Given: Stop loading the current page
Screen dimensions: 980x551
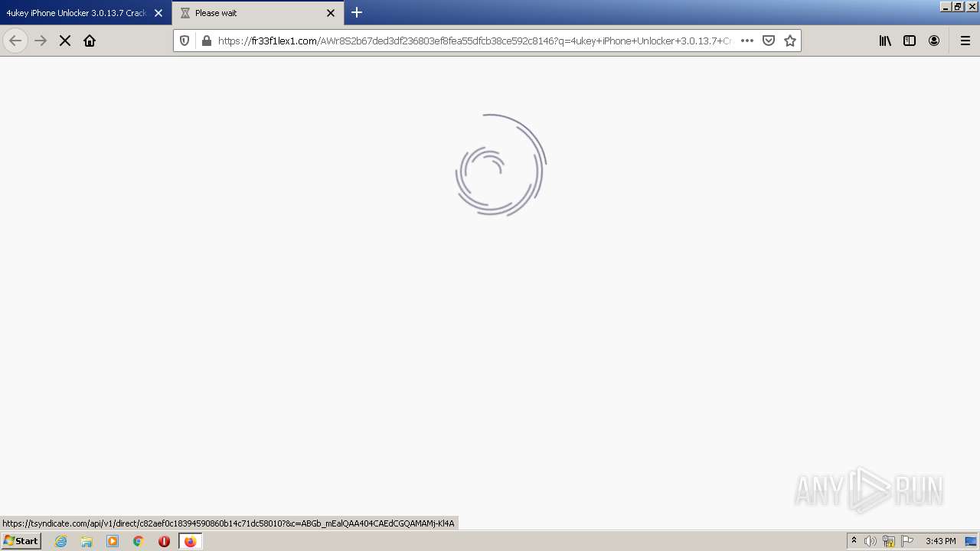Looking at the screenshot, I should 65,41.
